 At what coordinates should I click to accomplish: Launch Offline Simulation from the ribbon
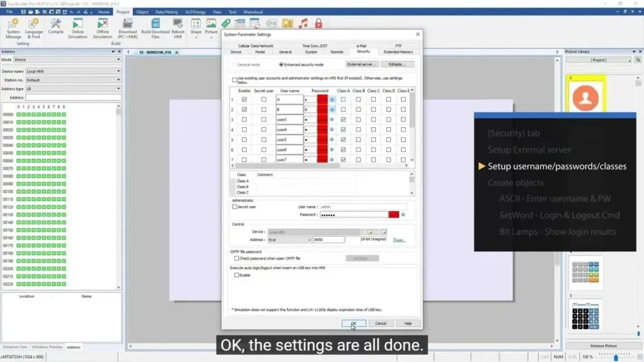point(103,26)
